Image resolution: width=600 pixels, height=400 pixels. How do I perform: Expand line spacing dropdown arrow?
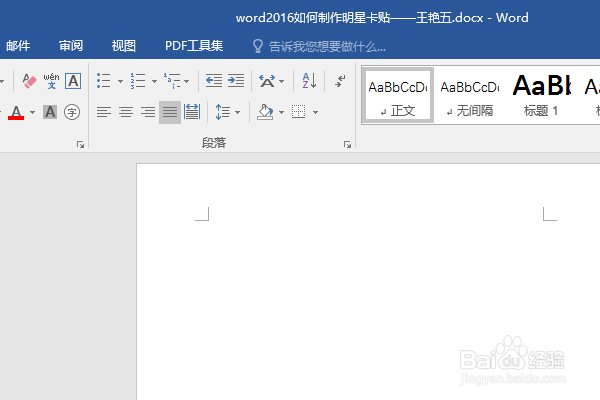(x=238, y=113)
